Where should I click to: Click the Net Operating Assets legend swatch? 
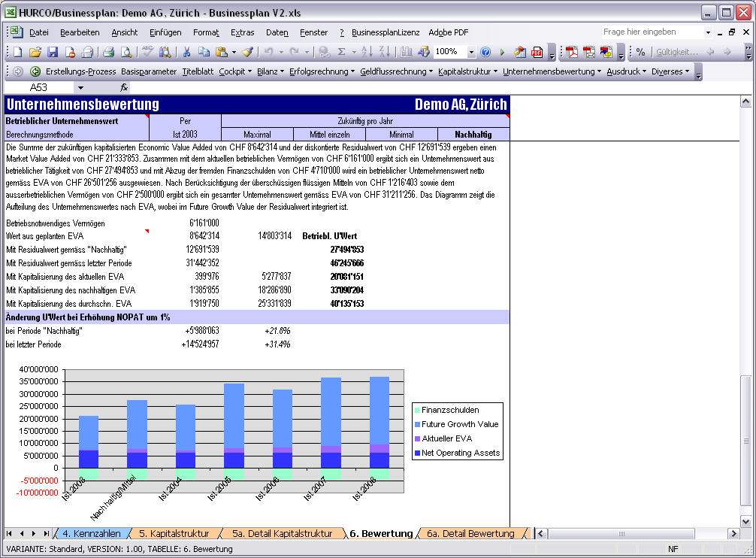click(x=417, y=453)
